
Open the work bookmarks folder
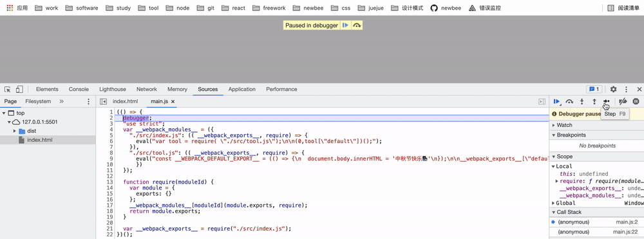(x=46, y=8)
